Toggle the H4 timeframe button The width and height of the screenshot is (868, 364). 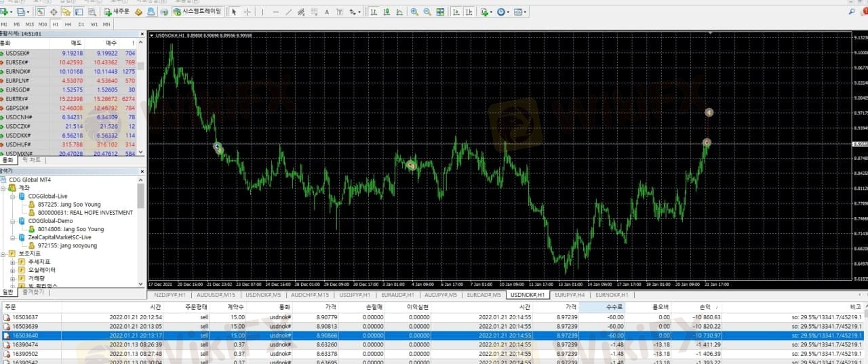click(68, 24)
